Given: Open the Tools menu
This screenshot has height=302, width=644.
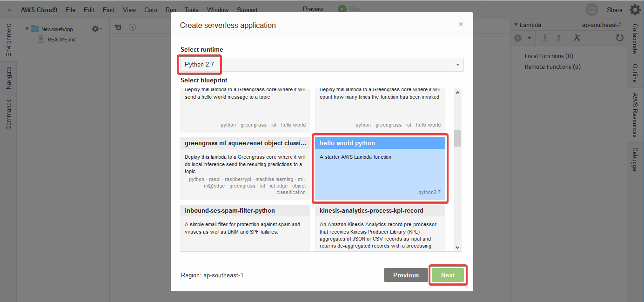Looking at the screenshot, I should pyautogui.click(x=191, y=10).
